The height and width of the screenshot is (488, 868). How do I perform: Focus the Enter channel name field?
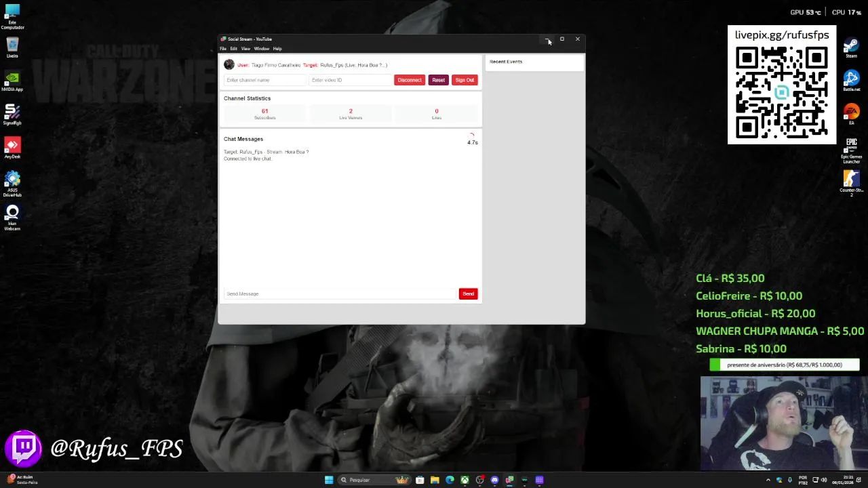265,80
